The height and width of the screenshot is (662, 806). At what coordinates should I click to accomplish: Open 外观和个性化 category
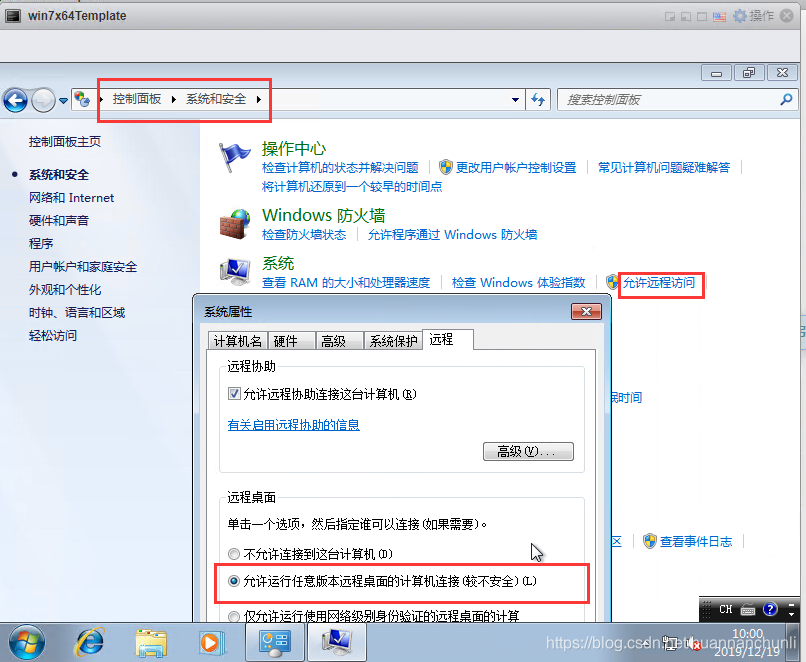pyautogui.click(x=65, y=290)
